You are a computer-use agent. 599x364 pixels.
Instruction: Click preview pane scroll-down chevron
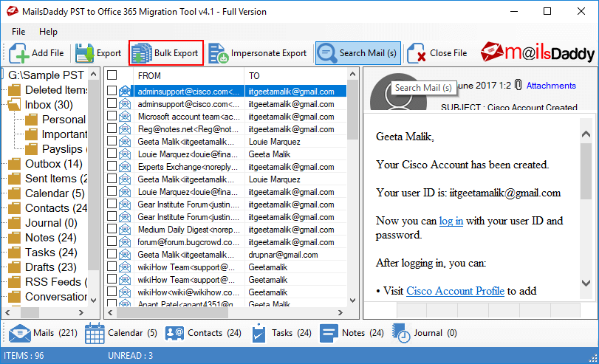[x=586, y=283]
